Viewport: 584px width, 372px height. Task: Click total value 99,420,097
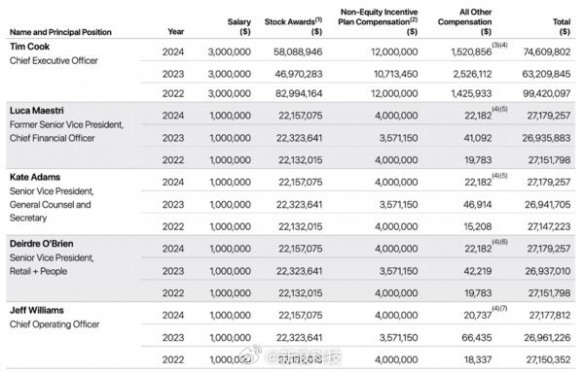click(546, 93)
